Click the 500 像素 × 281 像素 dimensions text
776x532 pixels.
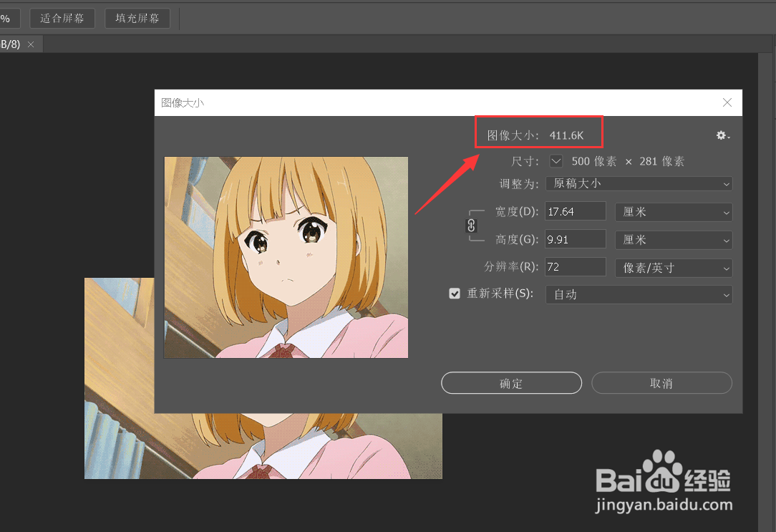pos(628,161)
